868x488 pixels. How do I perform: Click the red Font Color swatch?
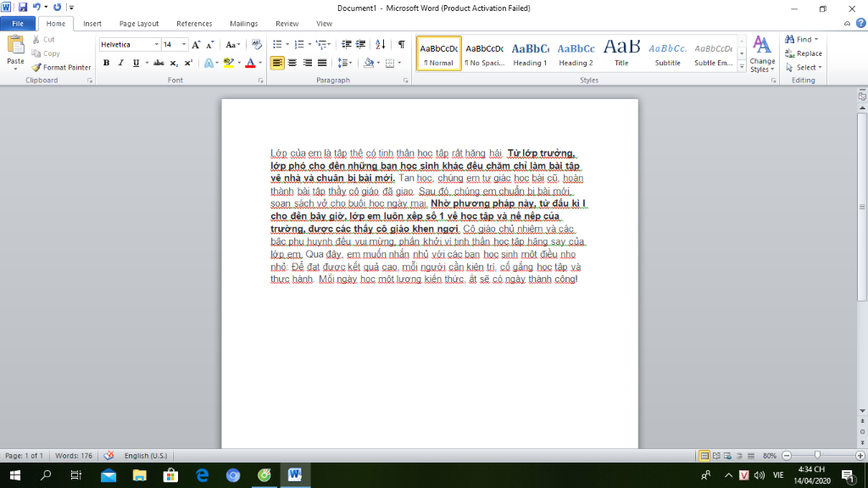250,63
